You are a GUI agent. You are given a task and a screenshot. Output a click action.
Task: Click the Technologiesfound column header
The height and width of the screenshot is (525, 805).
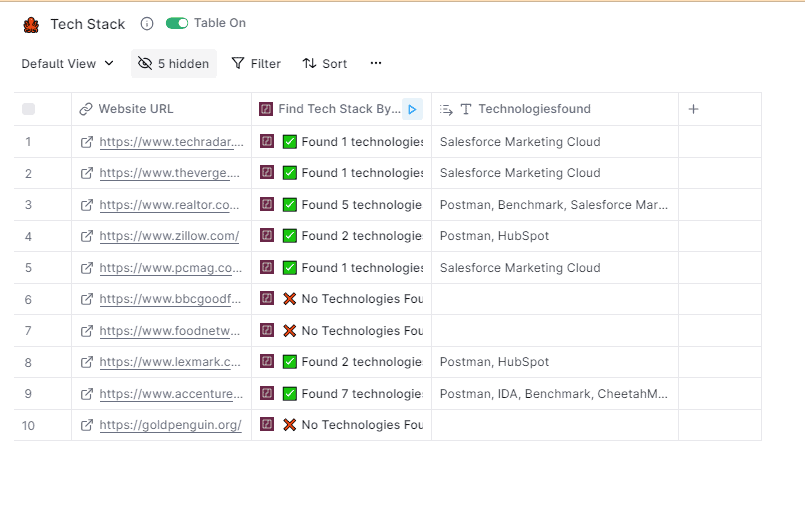[x=555, y=109]
